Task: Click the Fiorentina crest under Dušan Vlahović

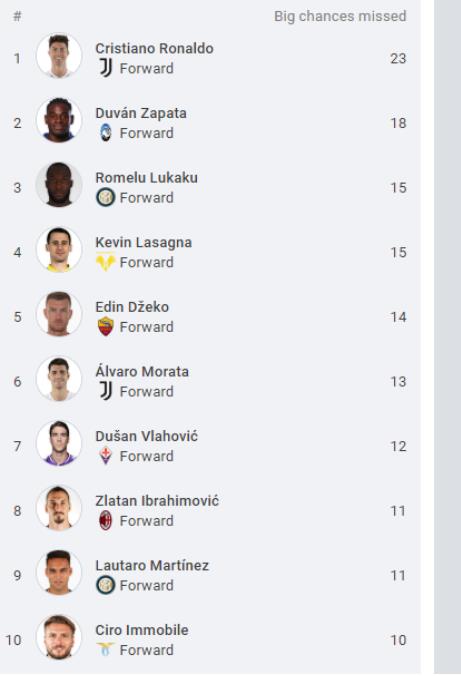Action: (106, 456)
